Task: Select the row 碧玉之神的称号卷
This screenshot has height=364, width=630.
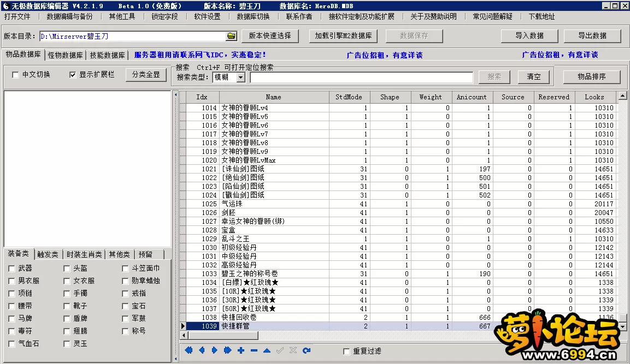Action: point(397,274)
